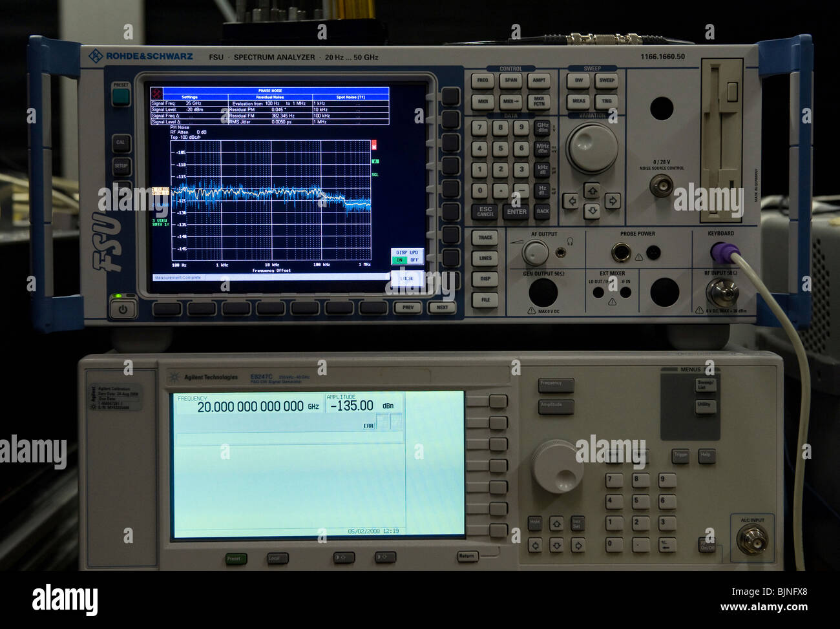Tap the up arrow key on FSU
This screenshot has height=629, width=840.
point(592,191)
